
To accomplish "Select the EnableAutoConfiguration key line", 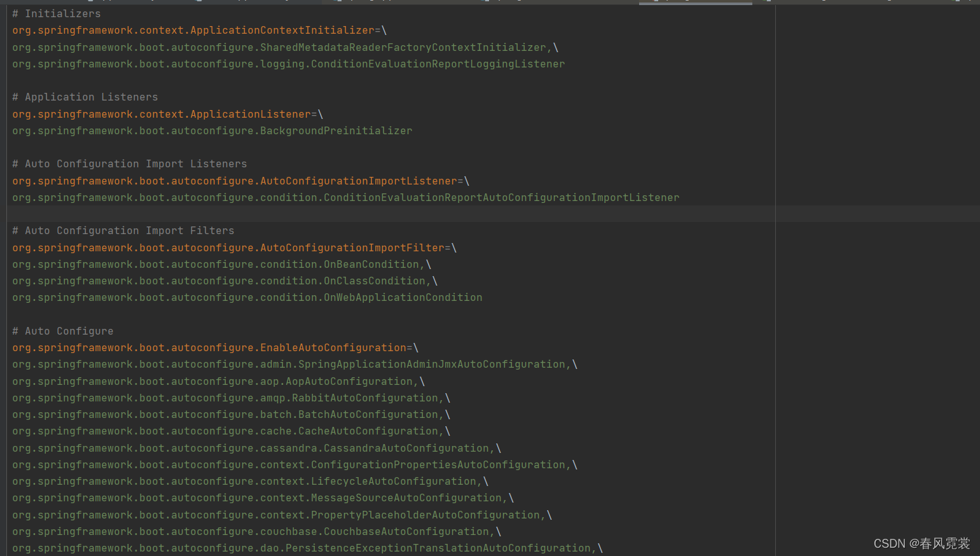I will click(216, 347).
